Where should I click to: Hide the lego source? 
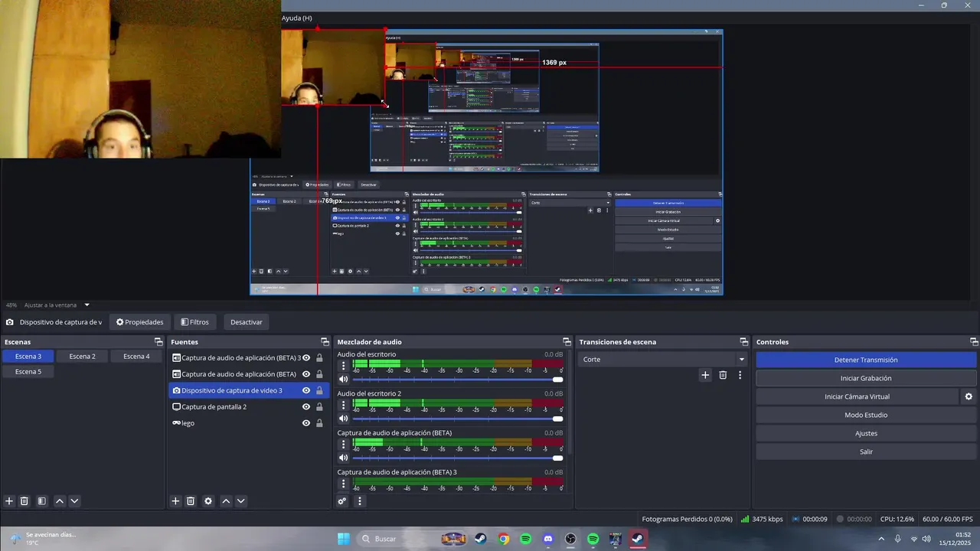click(306, 423)
